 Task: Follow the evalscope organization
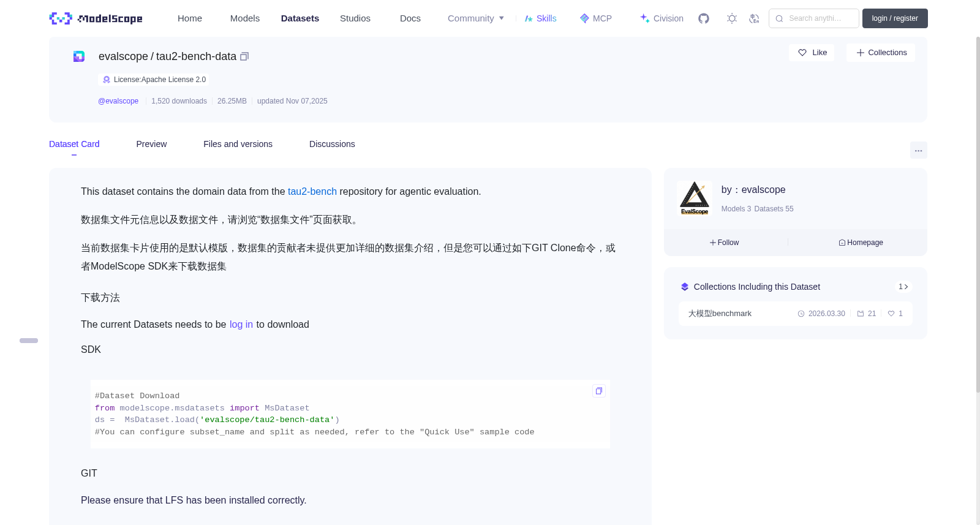(724, 243)
